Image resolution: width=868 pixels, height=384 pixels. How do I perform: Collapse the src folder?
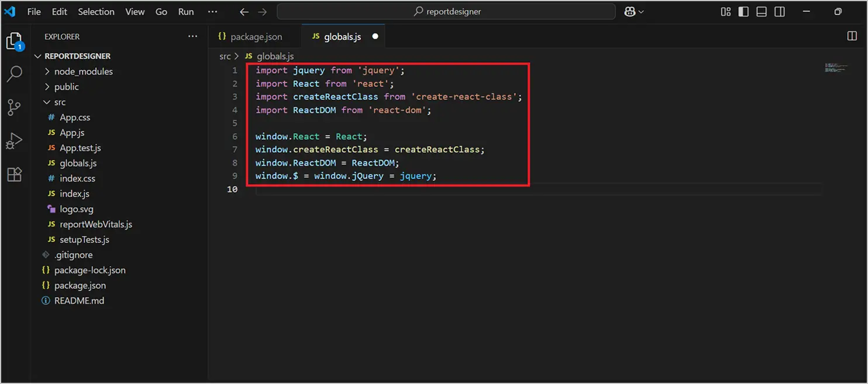coord(60,102)
